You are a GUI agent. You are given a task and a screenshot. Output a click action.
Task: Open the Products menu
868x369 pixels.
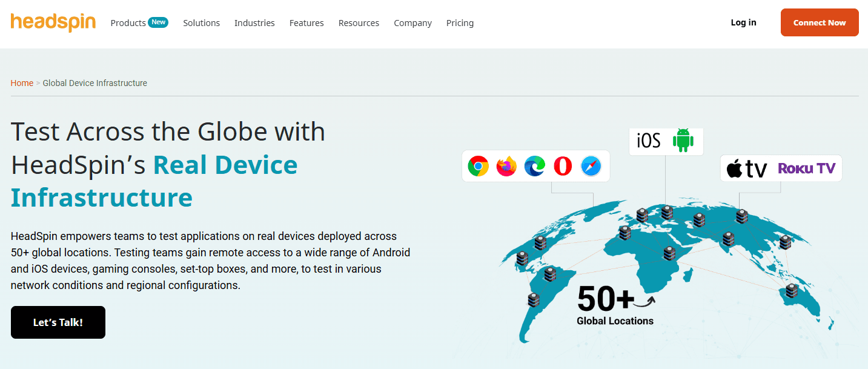[128, 23]
